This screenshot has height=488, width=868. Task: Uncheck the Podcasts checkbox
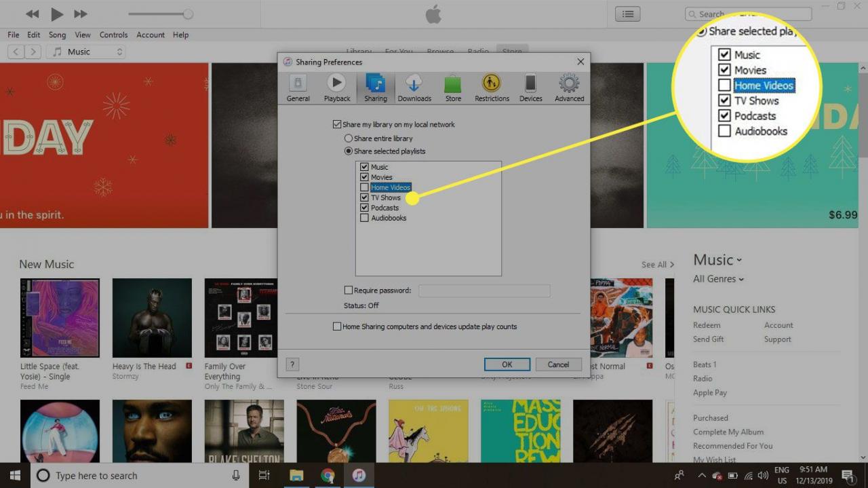click(364, 208)
